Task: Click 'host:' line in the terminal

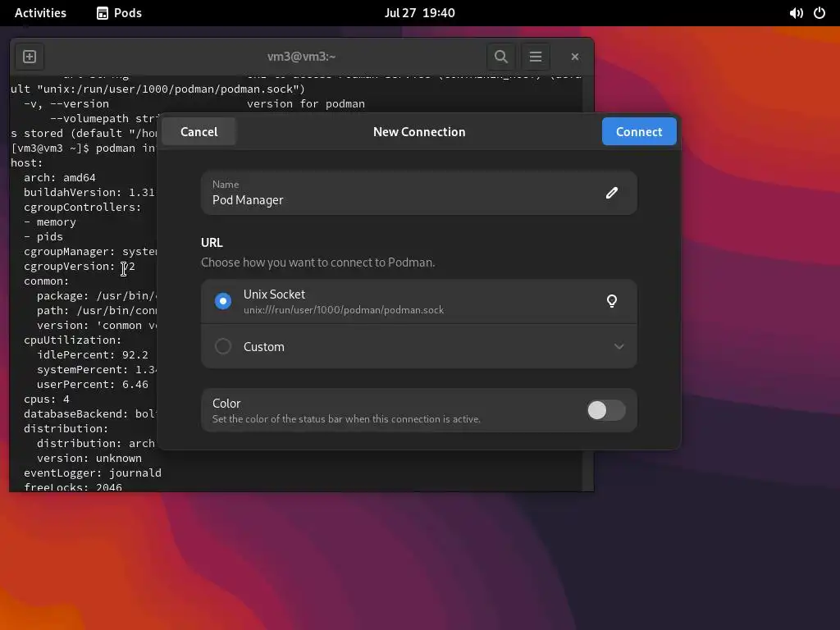Action: pos(27,163)
